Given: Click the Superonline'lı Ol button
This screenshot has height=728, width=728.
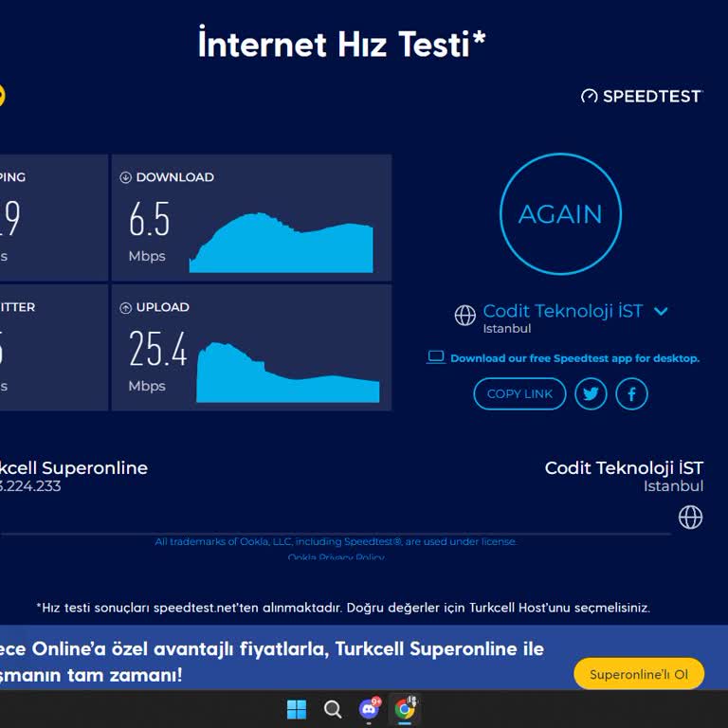Looking at the screenshot, I should 639,674.
